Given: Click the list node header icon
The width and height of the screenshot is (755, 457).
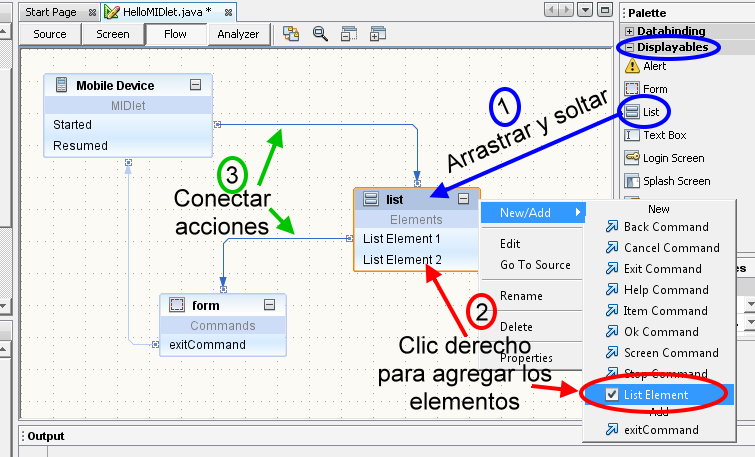Looking at the screenshot, I should [x=371, y=198].
